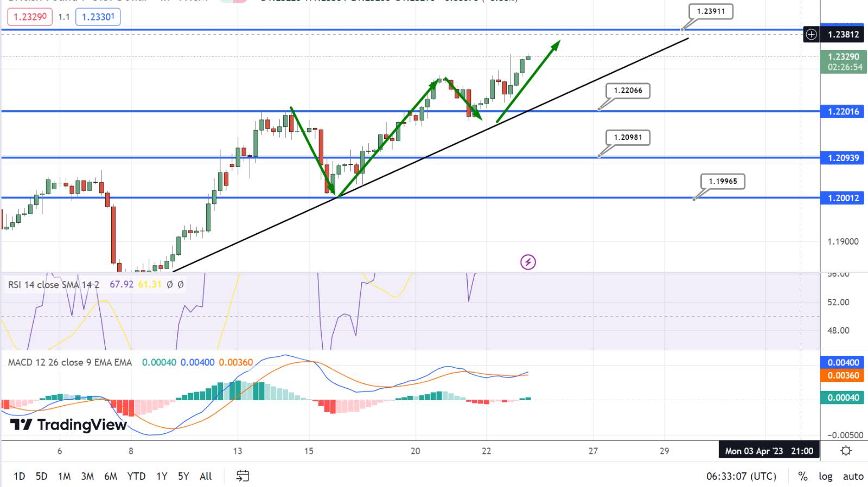Open the go to date calendar icon
Image resolution: width=868 pixels, height=487 pixels.
[242, 476]
